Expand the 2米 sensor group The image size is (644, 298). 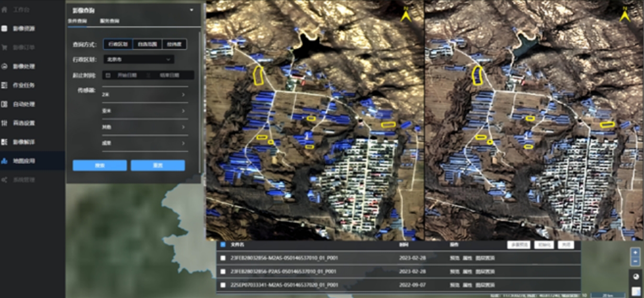click(144, 95)
